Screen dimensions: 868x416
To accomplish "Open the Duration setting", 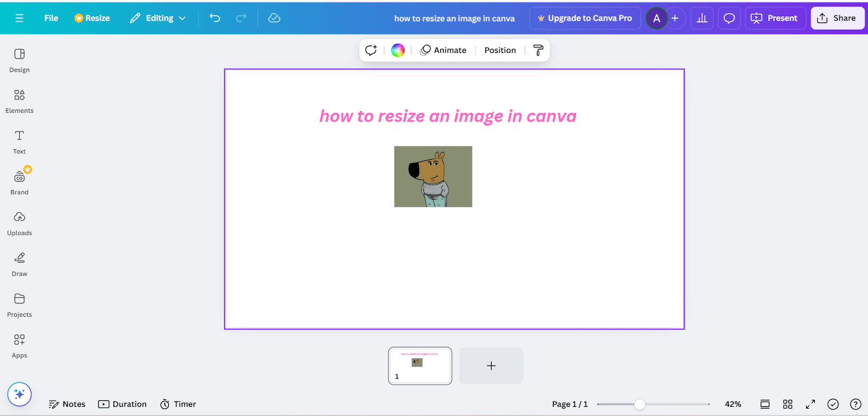I will tap(123, 404).
